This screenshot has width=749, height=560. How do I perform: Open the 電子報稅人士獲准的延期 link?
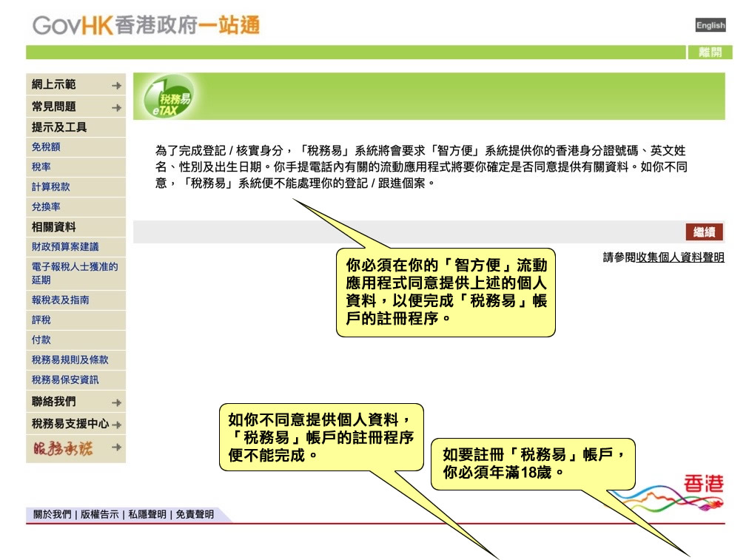pyautogui.click(x=75, y=273)
